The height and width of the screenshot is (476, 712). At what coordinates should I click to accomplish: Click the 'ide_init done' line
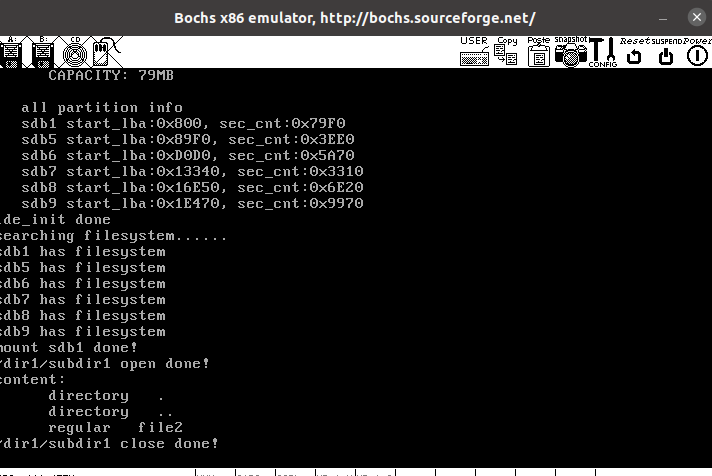(55, 219)
